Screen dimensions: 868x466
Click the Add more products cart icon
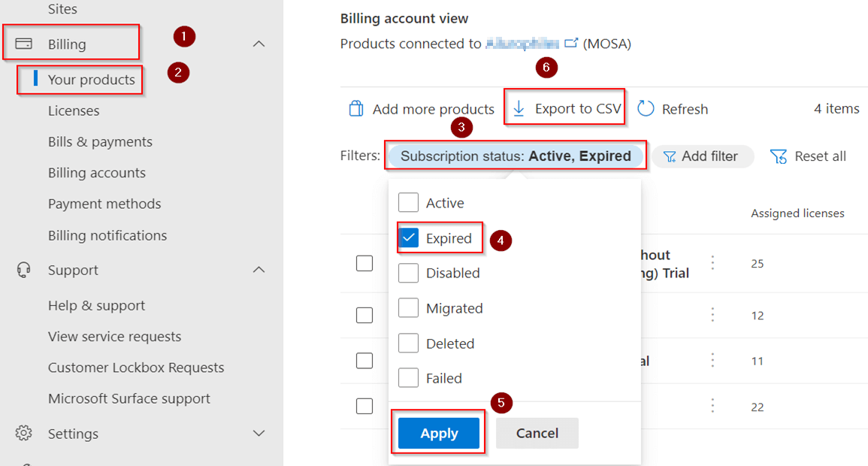tap(356, 108)
